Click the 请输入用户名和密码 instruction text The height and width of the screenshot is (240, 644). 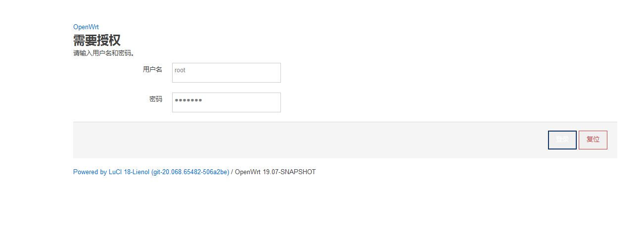click(104, 53)
